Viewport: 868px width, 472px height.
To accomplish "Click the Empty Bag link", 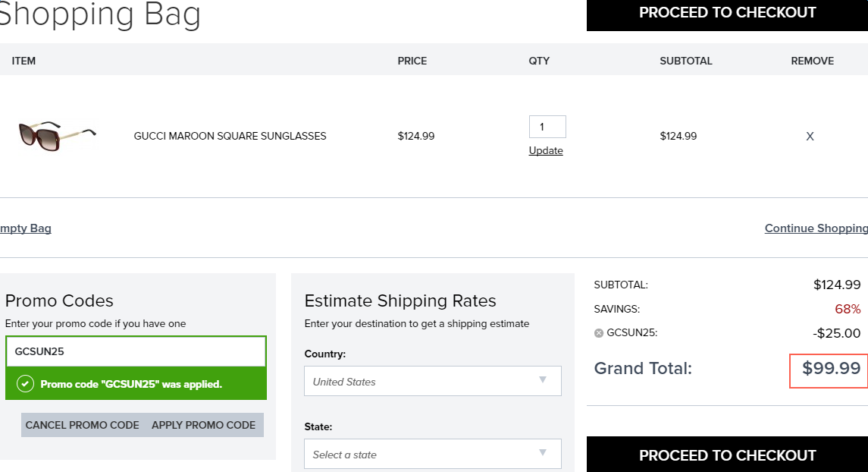I will [26, 228].
